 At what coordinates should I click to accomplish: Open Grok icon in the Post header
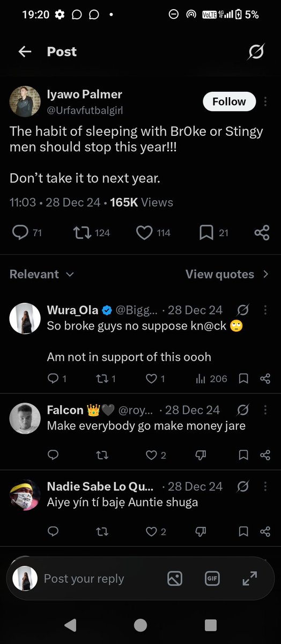tap(256, 52)
